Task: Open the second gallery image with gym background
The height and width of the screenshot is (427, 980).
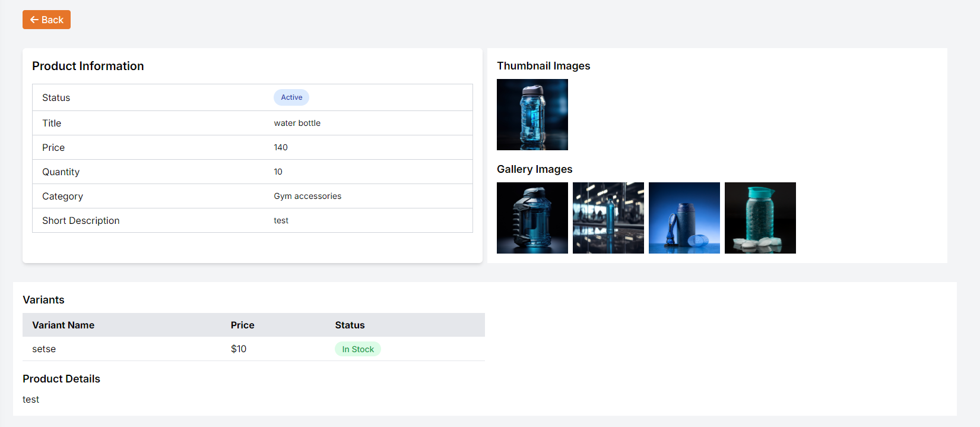Action: 608,218
